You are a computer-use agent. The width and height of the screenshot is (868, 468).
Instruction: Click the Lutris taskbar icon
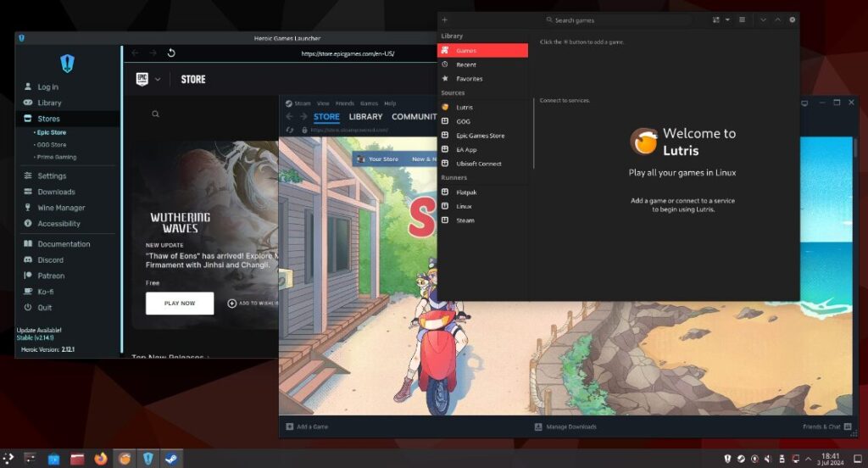pyautogui.click(x=125, y=459)
